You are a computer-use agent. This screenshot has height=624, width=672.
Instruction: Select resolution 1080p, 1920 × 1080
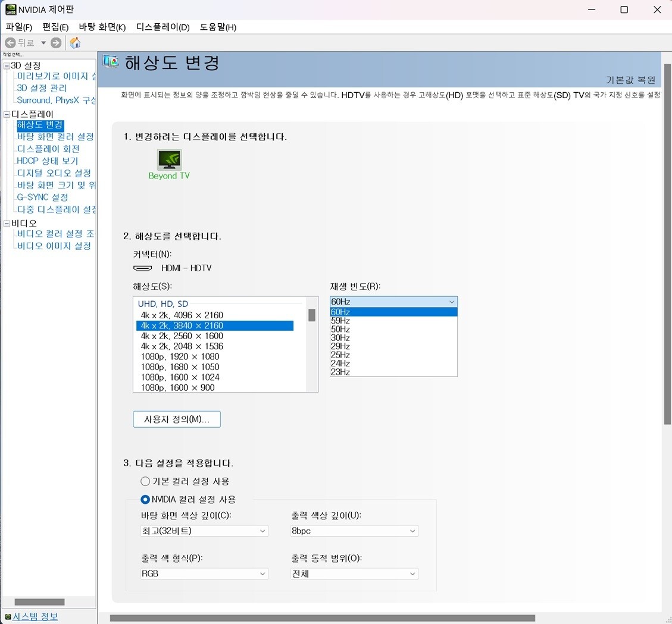click(215, 356)
